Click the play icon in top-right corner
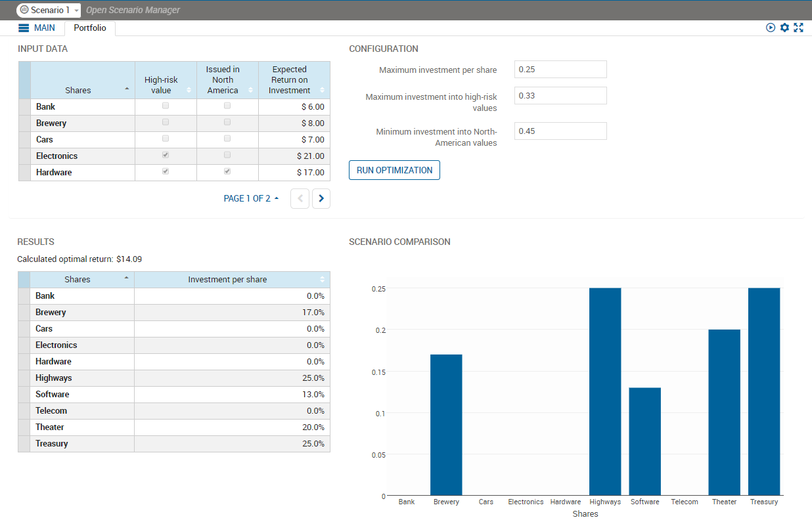812x522 pixels. click(x=771, y=28)
